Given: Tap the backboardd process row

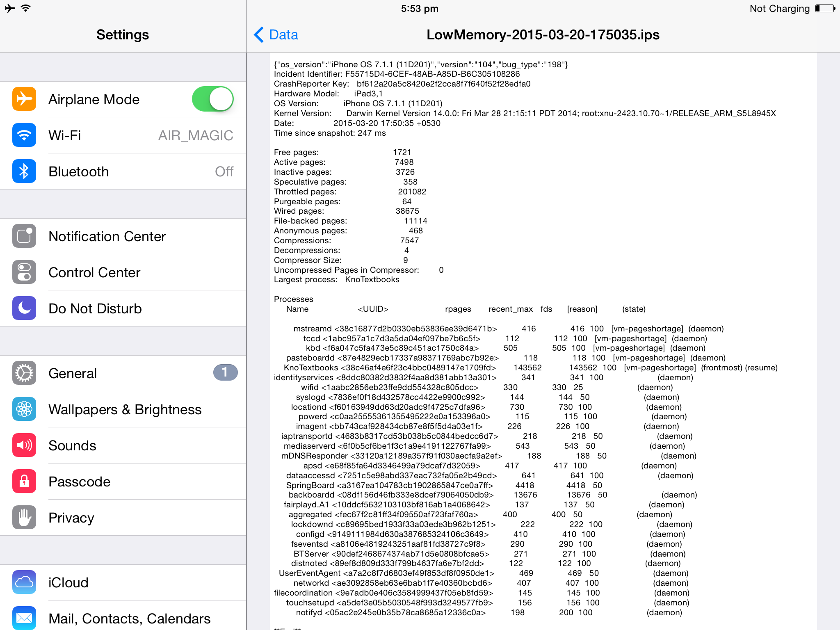Looking at the screenshot, I should [493, 495].
